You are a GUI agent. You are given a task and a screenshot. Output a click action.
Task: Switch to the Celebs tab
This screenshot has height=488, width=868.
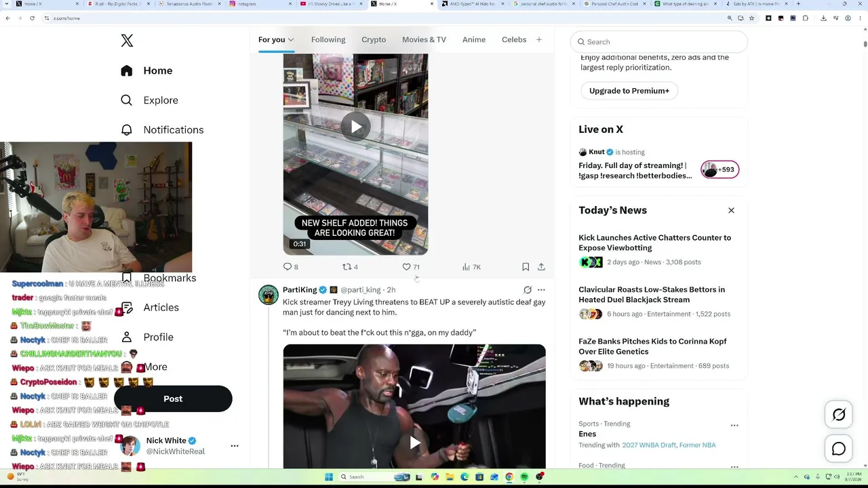coord(514,39)
